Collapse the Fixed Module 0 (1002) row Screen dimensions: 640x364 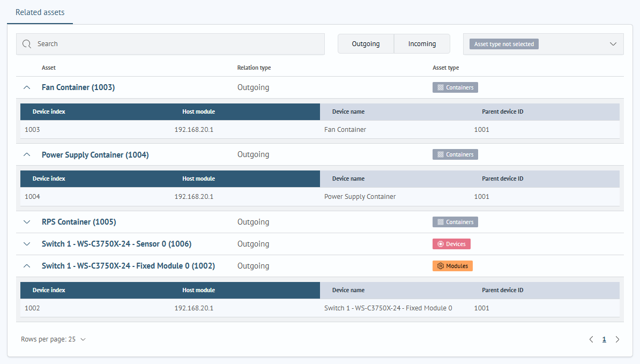(x=27, y=266)
